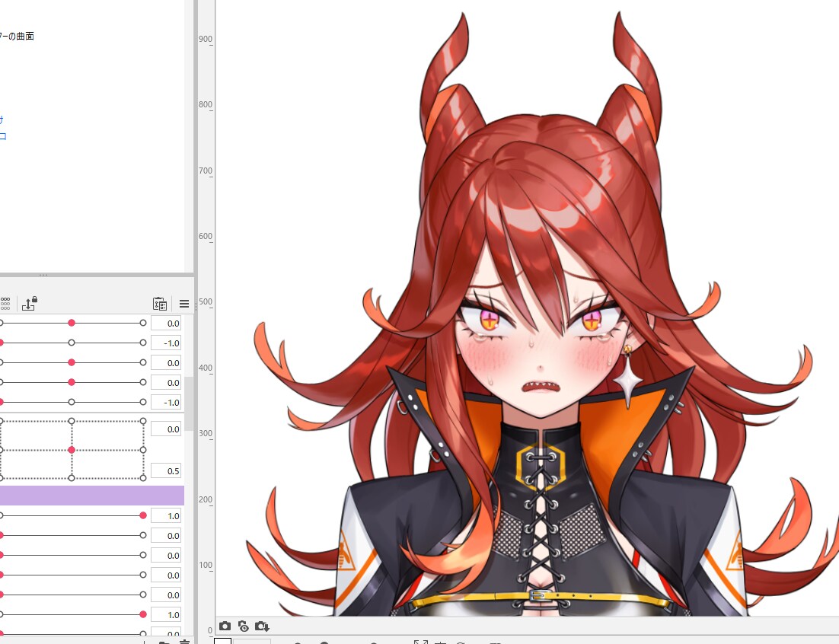Click the red right-end key just below the purple bar

point(143,515)
